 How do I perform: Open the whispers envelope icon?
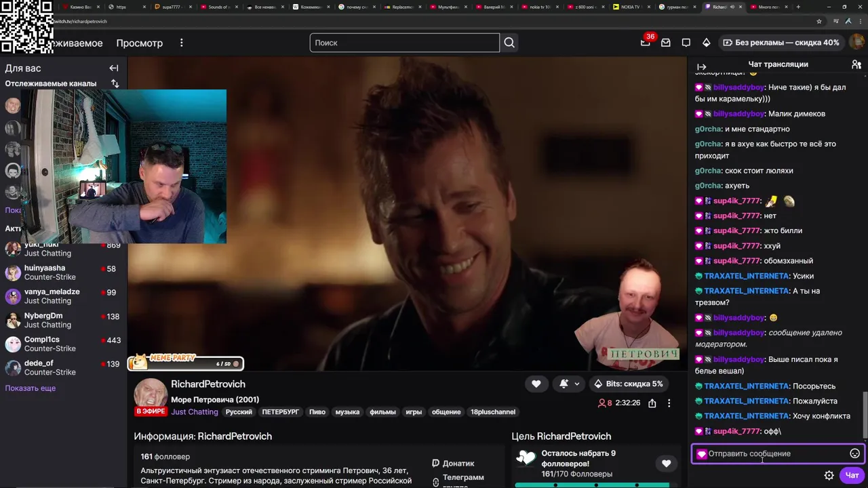coord(666,43)
